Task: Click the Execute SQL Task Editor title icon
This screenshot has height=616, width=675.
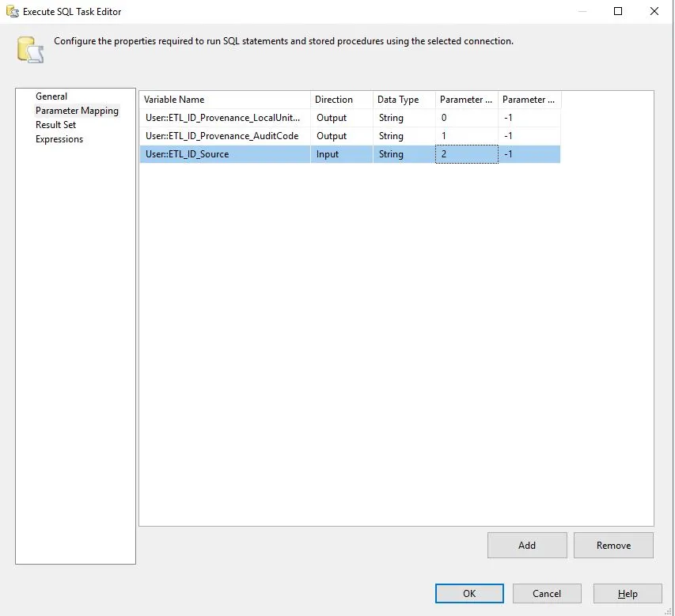Action: click(13, 12)
